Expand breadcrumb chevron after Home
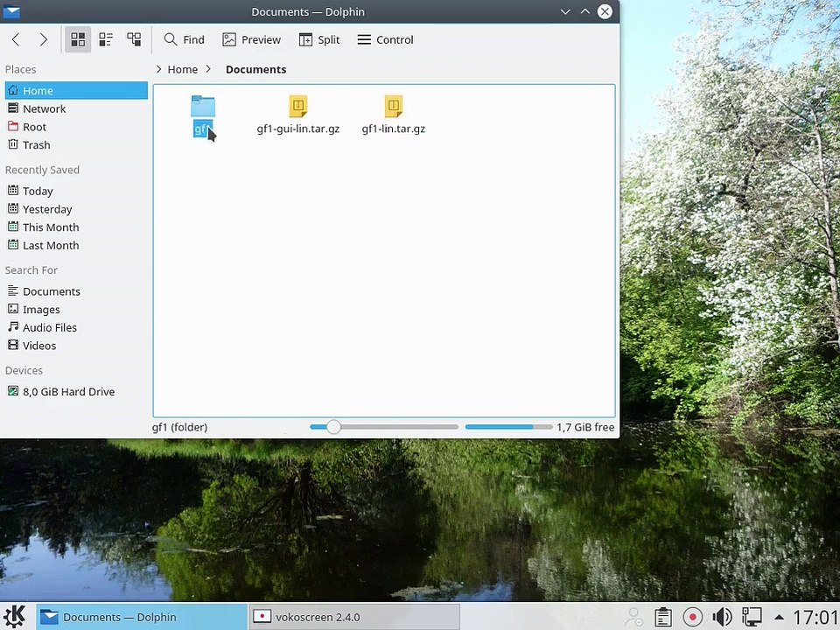 tap(208, 69)
